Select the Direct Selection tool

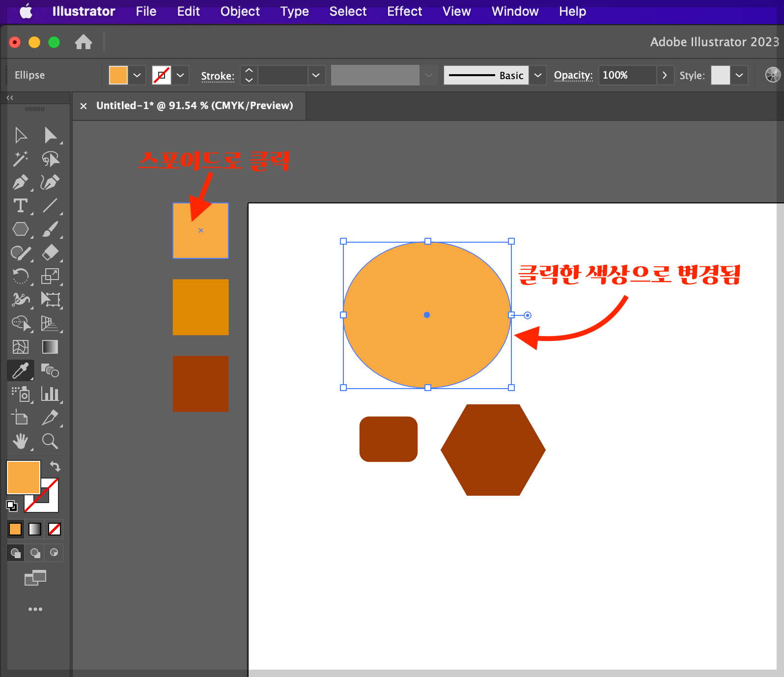[50, 135]
